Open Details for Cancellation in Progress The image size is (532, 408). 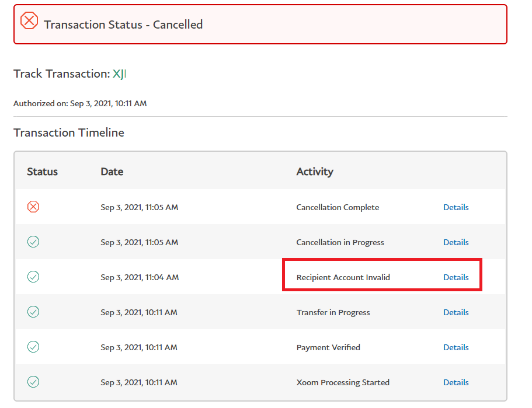(455, 242)
